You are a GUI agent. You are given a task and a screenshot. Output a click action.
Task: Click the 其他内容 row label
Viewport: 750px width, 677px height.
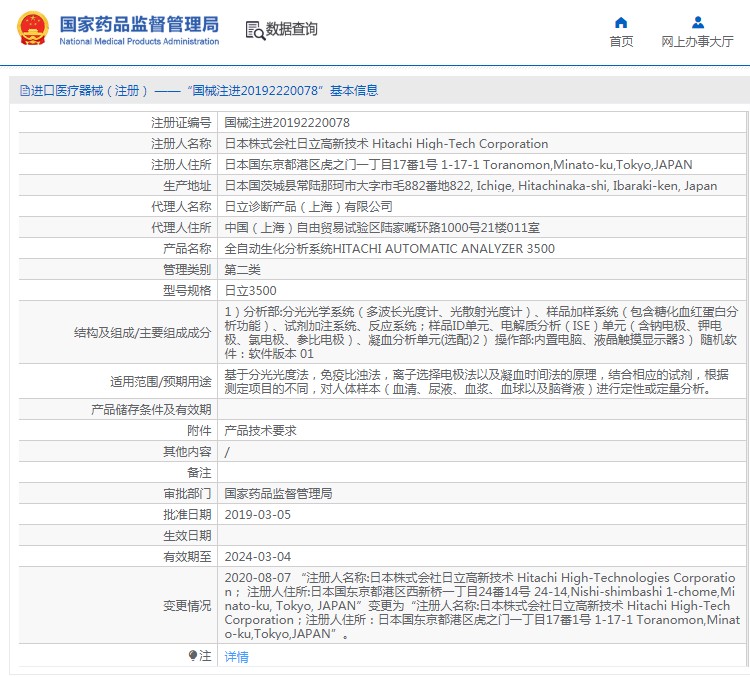[187, 452]
